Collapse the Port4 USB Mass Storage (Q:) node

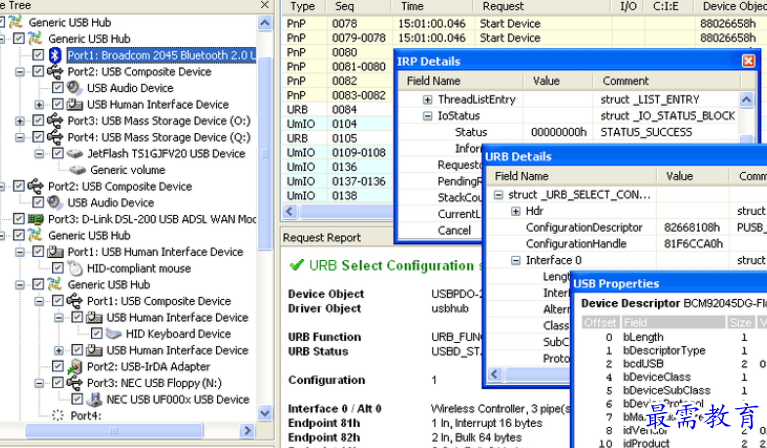[20, 137]
